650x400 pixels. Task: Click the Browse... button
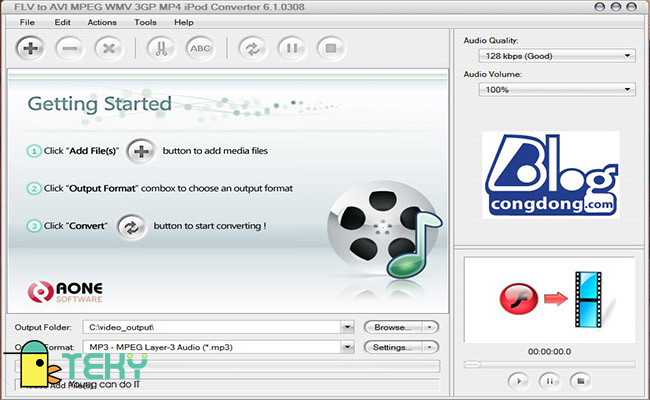pos(400,327)
